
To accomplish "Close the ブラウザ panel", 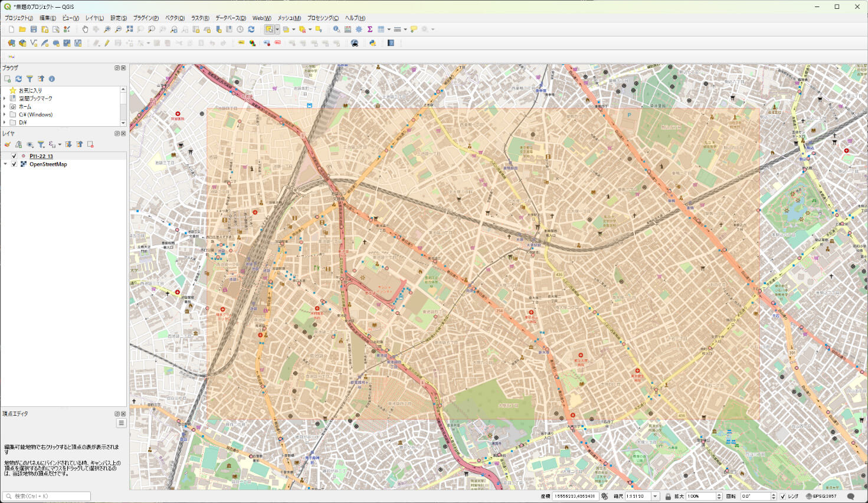I will pos(123,68).
